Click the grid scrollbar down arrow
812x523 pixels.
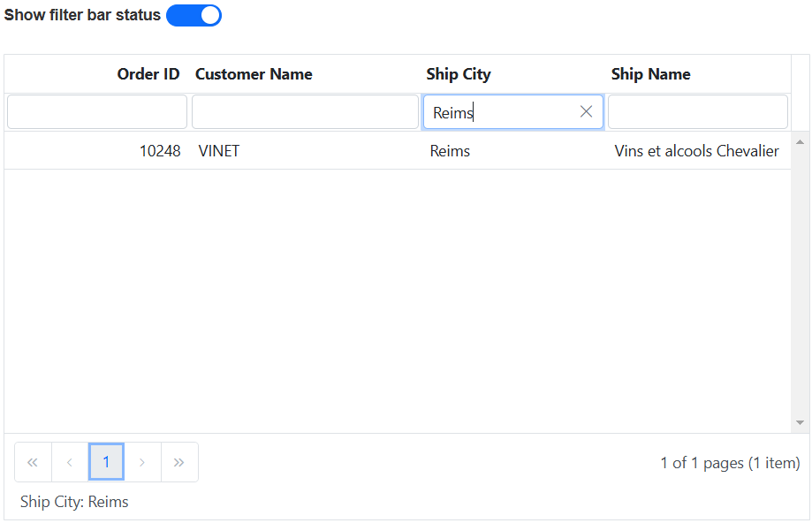pos(801,423)
